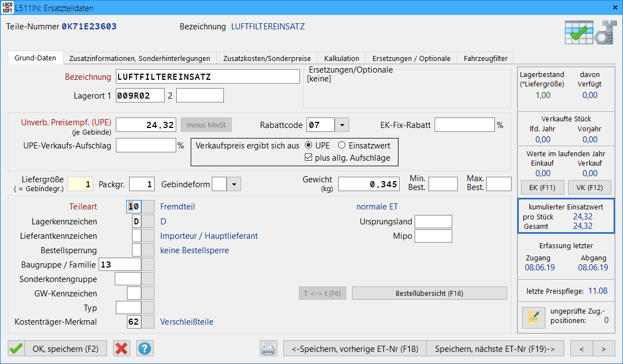Go to the previous record with the < arrow
This screenshot has width=623, height=364.
[581, 348]
